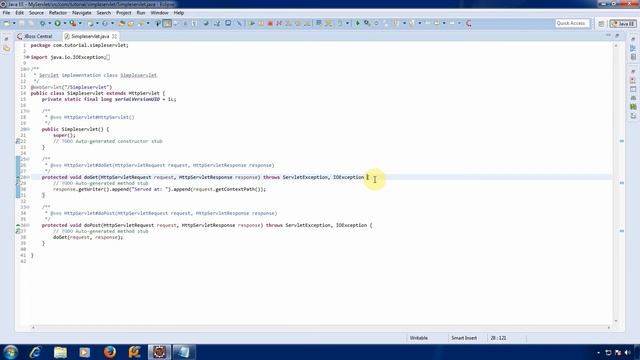Click the task marker on line 22
This screenshot has height=360, width=640.
tap(18, 141)
